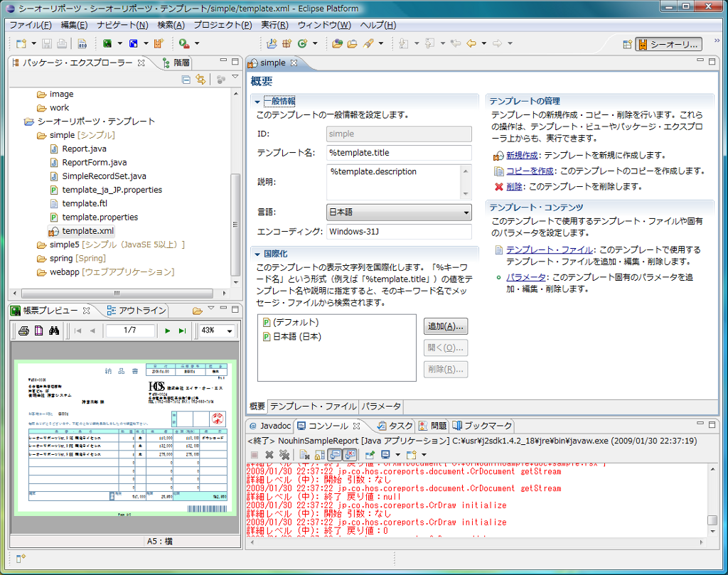Viewport: 728px width, 575px height.
Task: Click the blue report toolbar icon
Action: [133, 43]
